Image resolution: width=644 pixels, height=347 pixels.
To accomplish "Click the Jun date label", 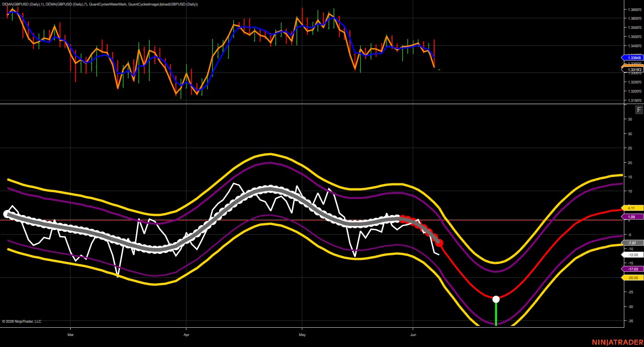I will 413,335.
